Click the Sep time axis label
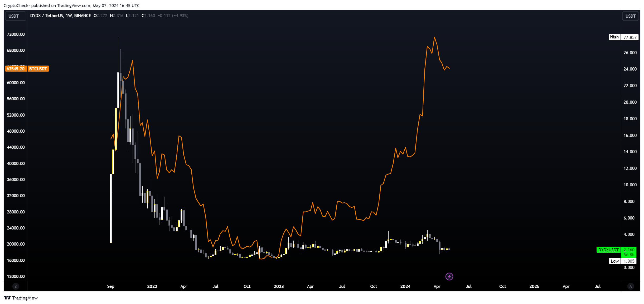Image resolution: width=644 pixels, height=304 pixels. tap(111, 286)
